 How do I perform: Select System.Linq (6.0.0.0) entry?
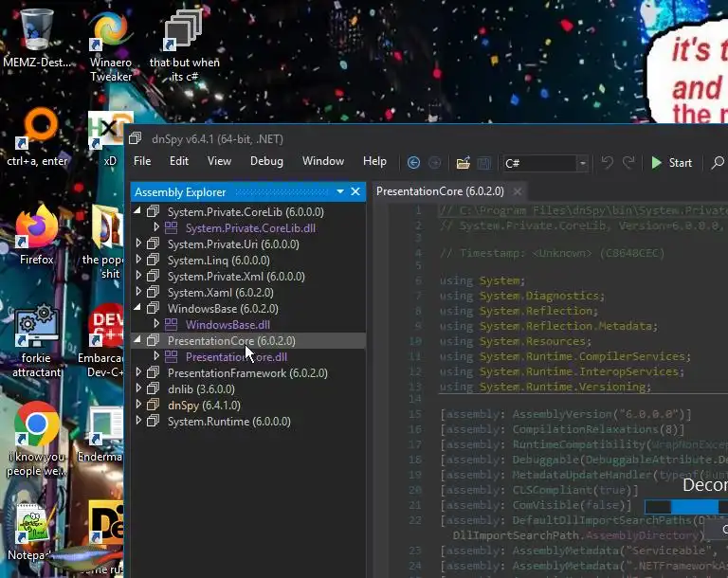(218, 261)
